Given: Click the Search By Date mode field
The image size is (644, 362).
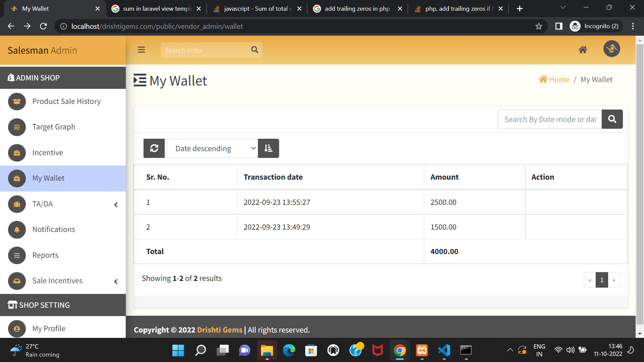Looking at the screenshot, I should (549, 119).
